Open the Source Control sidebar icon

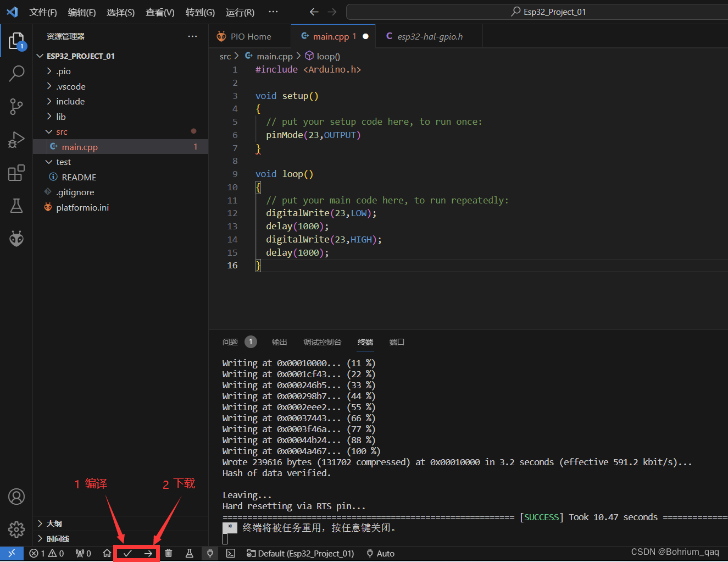pyautogui.click(x=16, y=107)
